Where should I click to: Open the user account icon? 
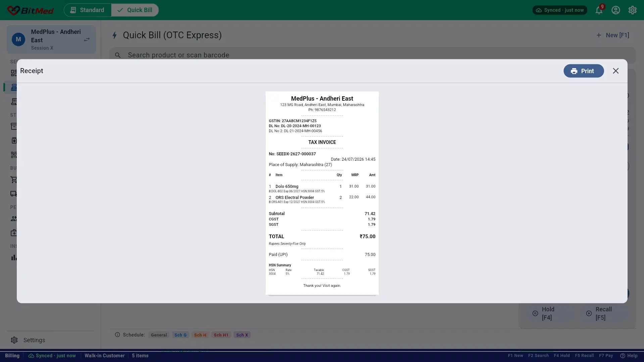(616, 10)
